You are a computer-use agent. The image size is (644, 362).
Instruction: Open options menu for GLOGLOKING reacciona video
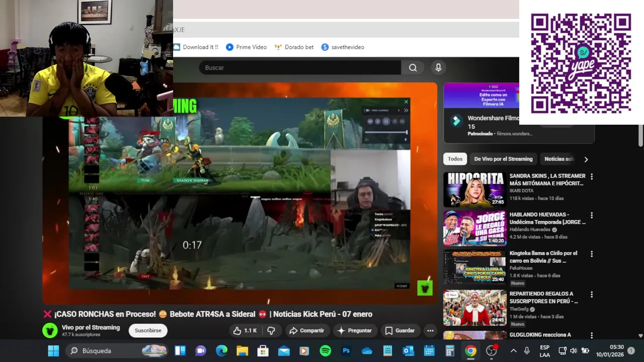(592, 335)
